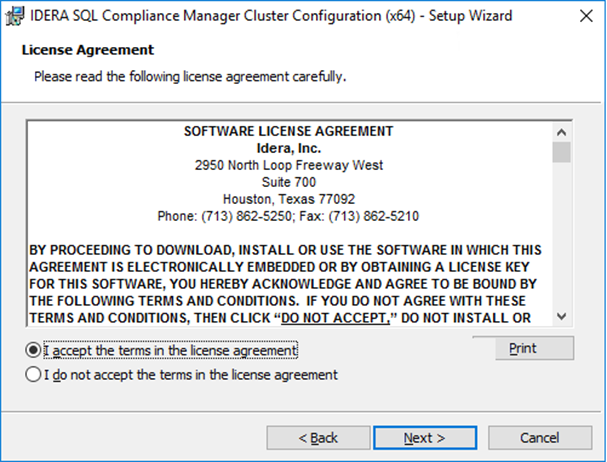Proceed with the Next button
This screenshot has height=462, width=607.
click(424, 438)
